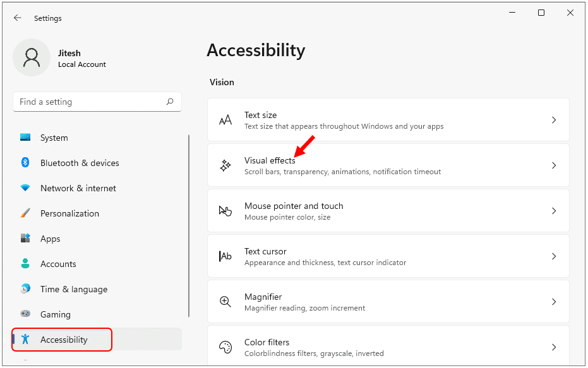Click the Find a setting search box
Screen dimensions: 588x368
[x=97, y=102]
